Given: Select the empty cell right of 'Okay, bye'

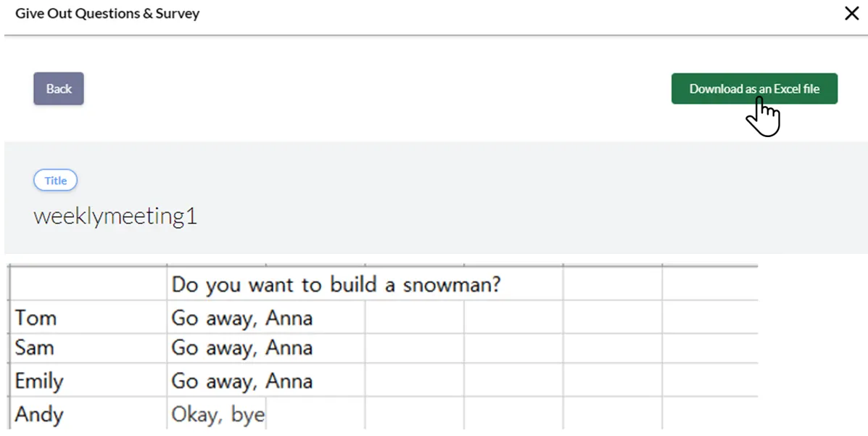Looking at the screenshot, I should point(315,414).
